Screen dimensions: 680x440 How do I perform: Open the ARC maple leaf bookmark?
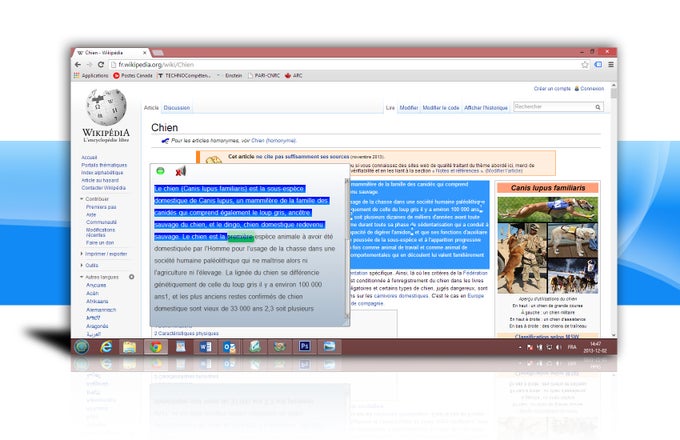coord(293,75)
